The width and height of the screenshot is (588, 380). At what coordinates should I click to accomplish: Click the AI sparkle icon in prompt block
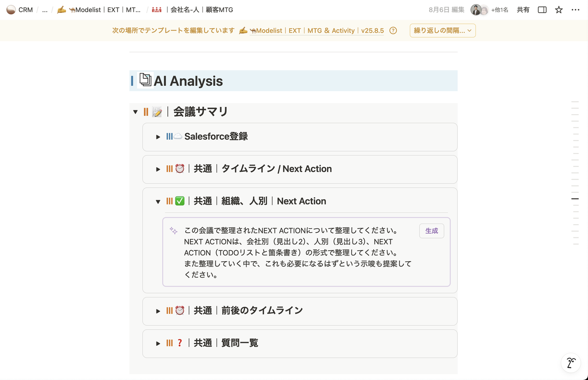174,231
